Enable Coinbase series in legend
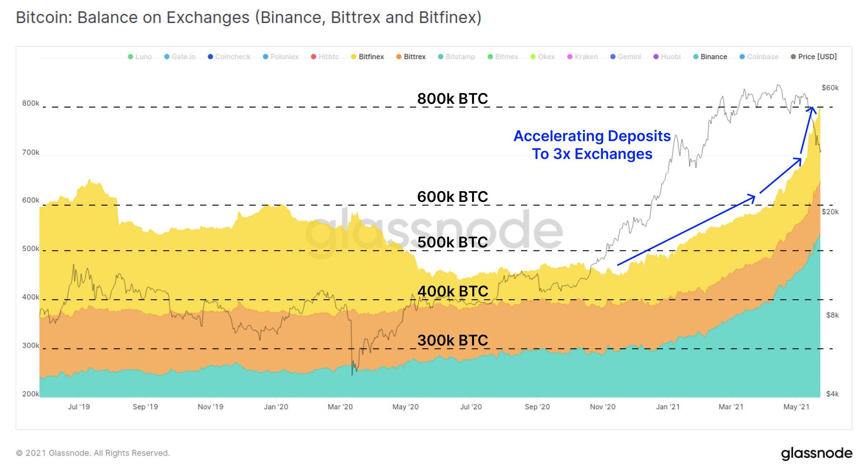 (762, 57)
